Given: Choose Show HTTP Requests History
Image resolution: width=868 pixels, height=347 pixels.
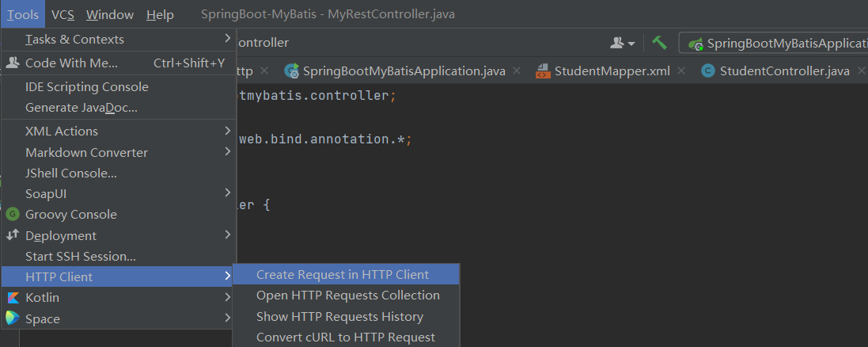Looking at the screenshot, I should [346, 317].
